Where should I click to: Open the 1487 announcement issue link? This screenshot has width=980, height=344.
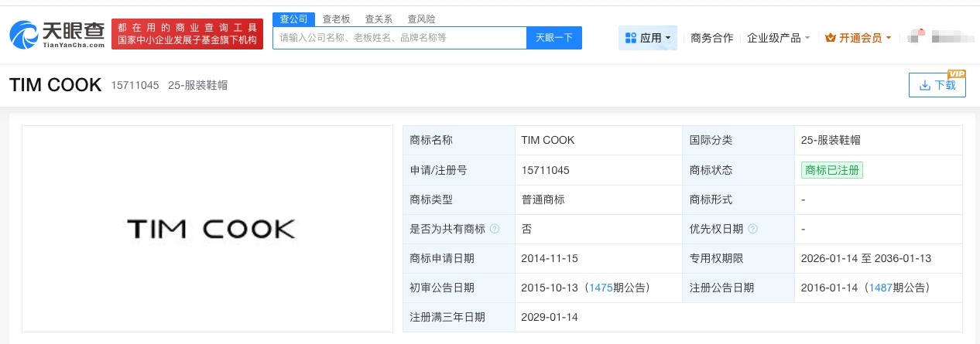coord(882,288)
